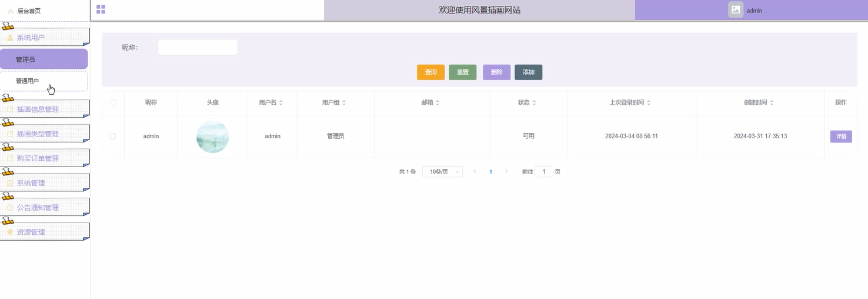
Task: Click the admin avatar image icon
Action: (736, 9)
